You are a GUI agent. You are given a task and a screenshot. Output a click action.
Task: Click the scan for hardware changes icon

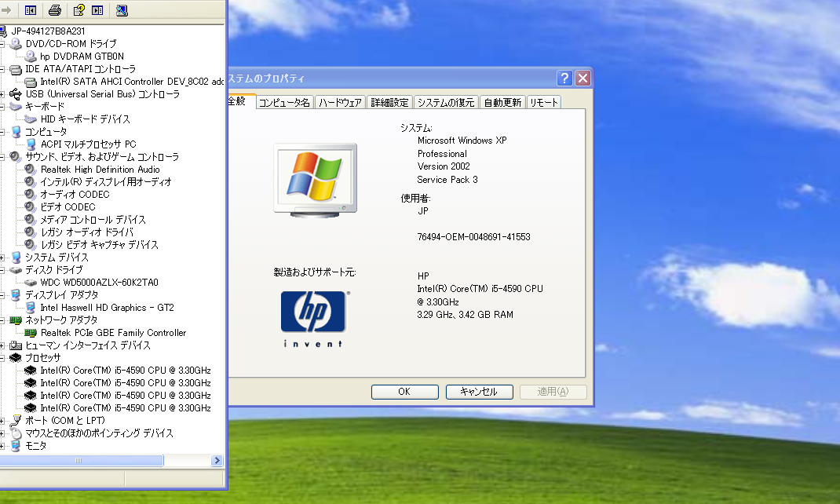point(122,10)
